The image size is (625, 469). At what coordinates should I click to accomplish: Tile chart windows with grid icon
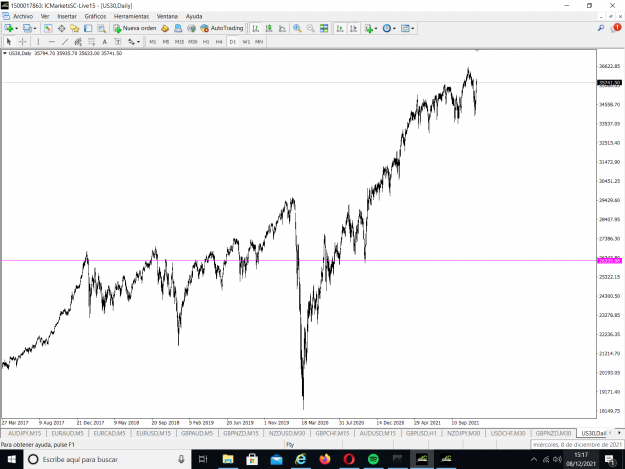point(324,28)
